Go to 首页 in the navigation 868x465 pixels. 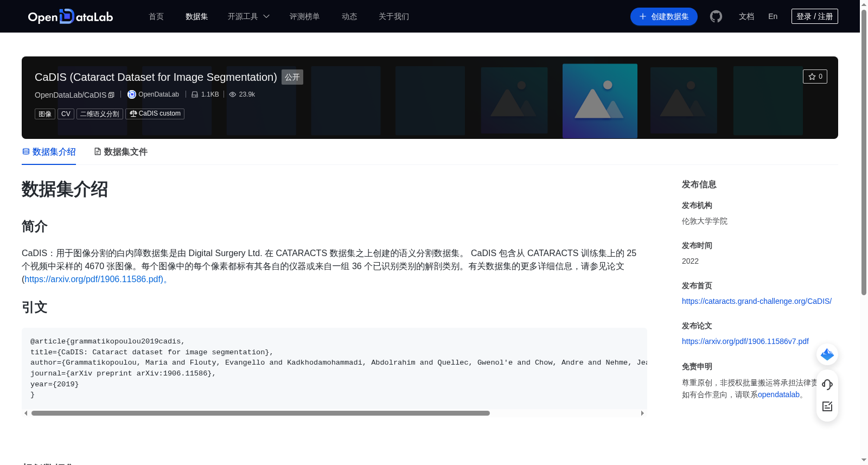(156, 17)
